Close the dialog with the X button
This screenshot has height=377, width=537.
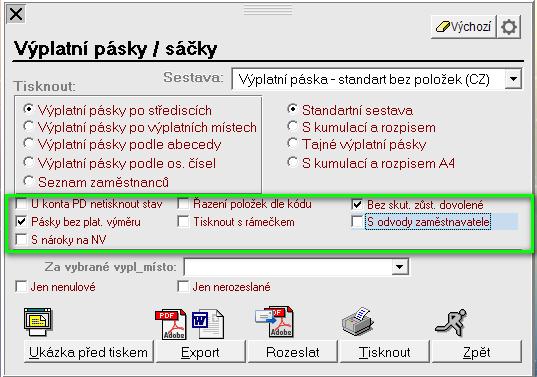coord(16,14)
